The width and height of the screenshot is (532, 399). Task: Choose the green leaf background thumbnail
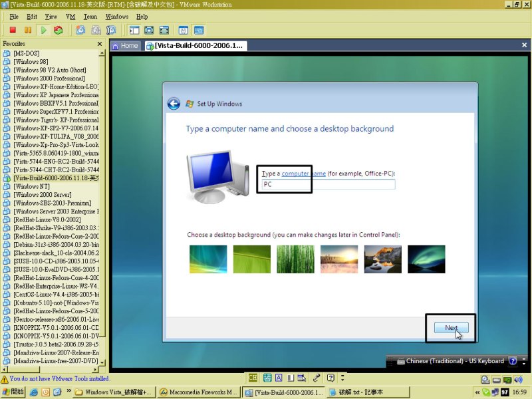pyautogui.click(x=252, y=259)
